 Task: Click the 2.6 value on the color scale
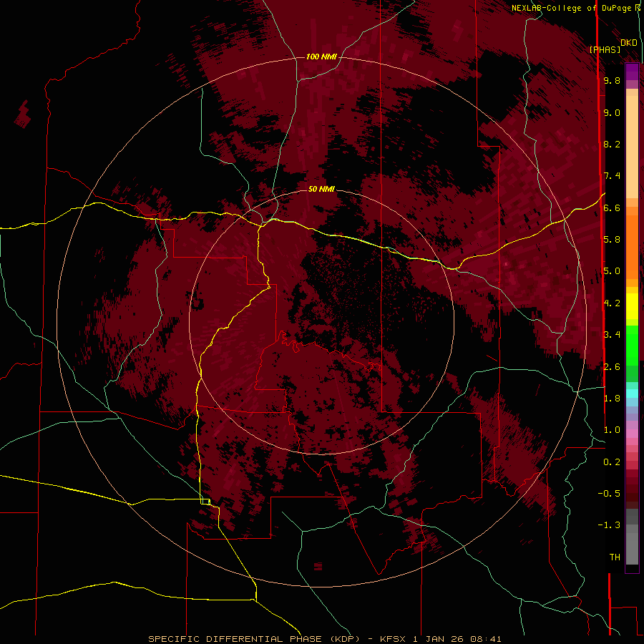click(x=612, y=367)
